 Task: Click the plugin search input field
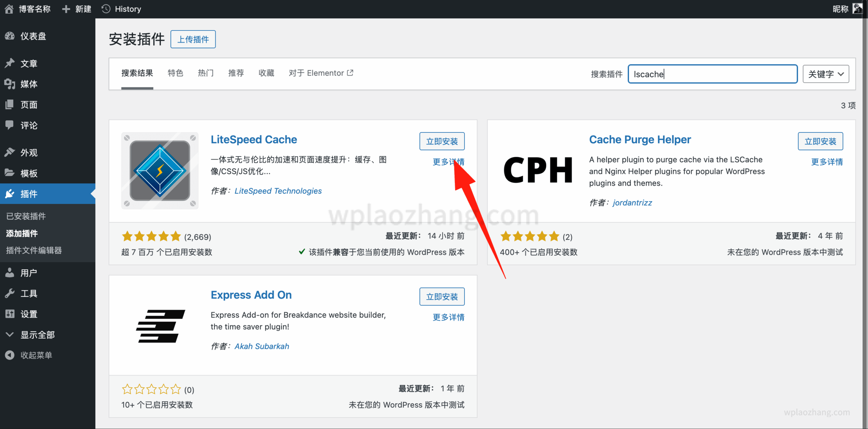coord(712,74)
